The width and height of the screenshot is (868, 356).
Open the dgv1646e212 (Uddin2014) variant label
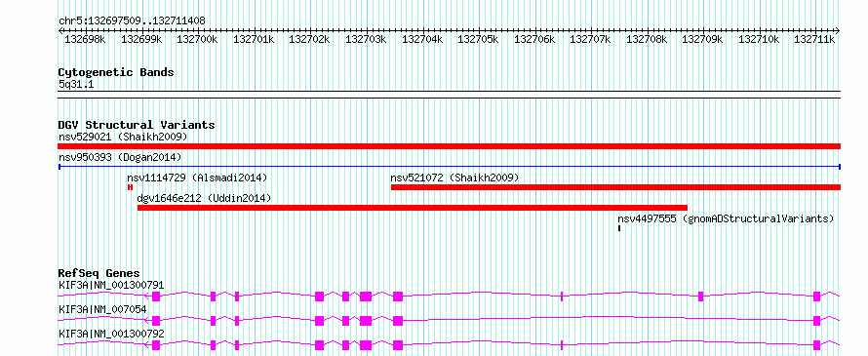[x=204, y=199]
